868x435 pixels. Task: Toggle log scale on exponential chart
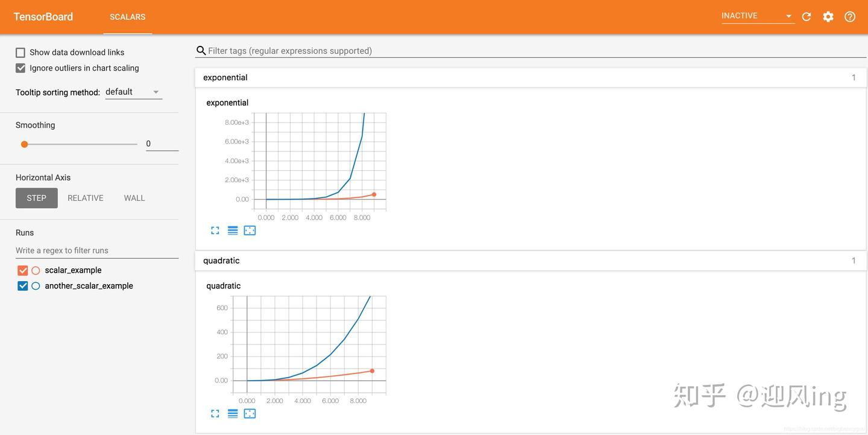point(233,230)
